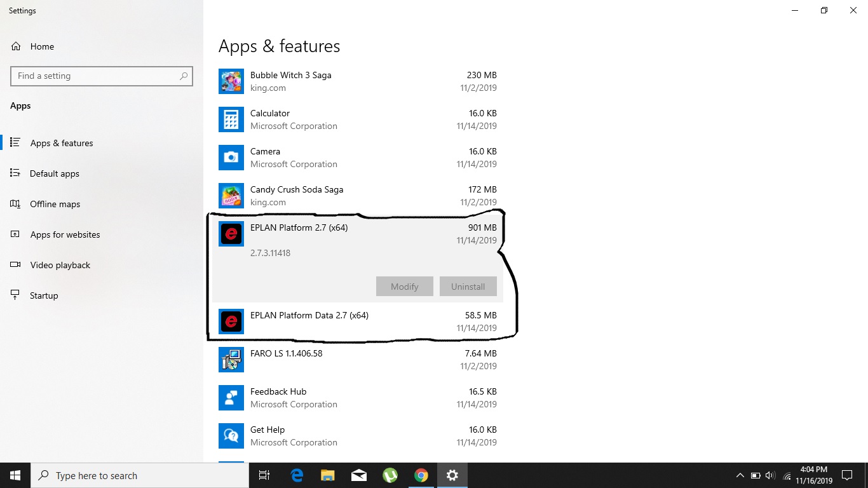Click the EPLAN Platform 2.7 icon
Screen dimensions: 868x488
pyautogui.click(x=231, y=234)
